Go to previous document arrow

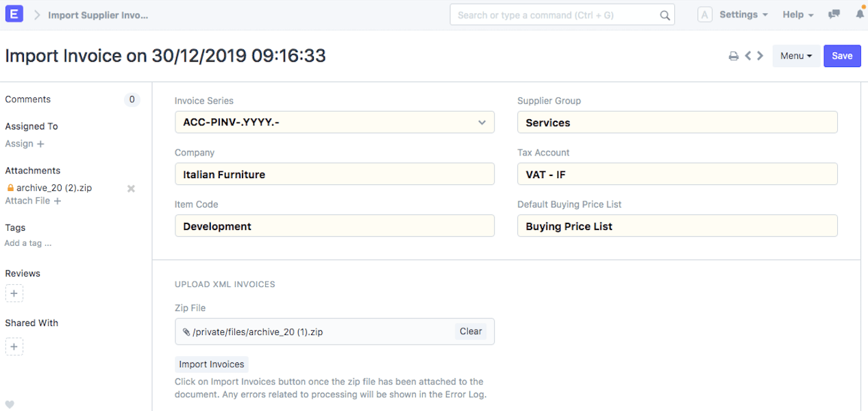pos(748,55)
